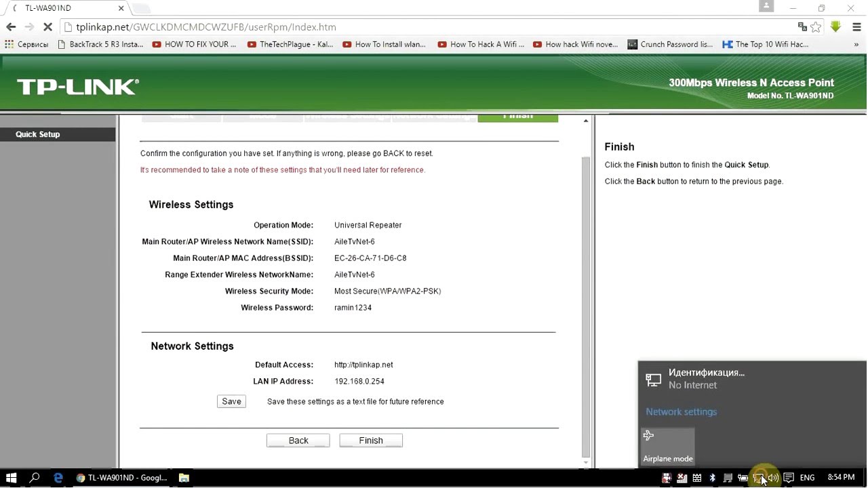
Task: Switch to TL-WA901ND Chrome taskbar button
Action: pyautogui.click(x=122, y=478)
